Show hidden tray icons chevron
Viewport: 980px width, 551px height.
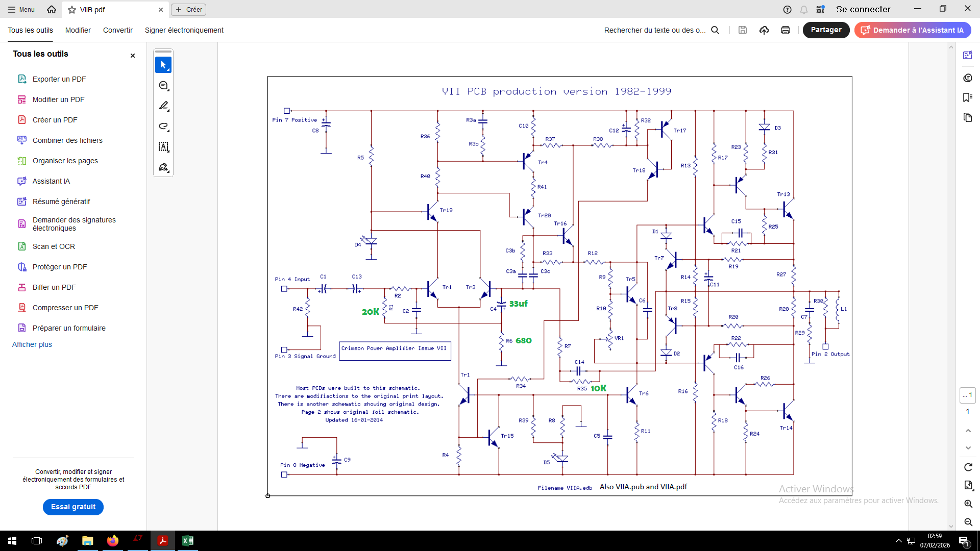click(898, 541)
